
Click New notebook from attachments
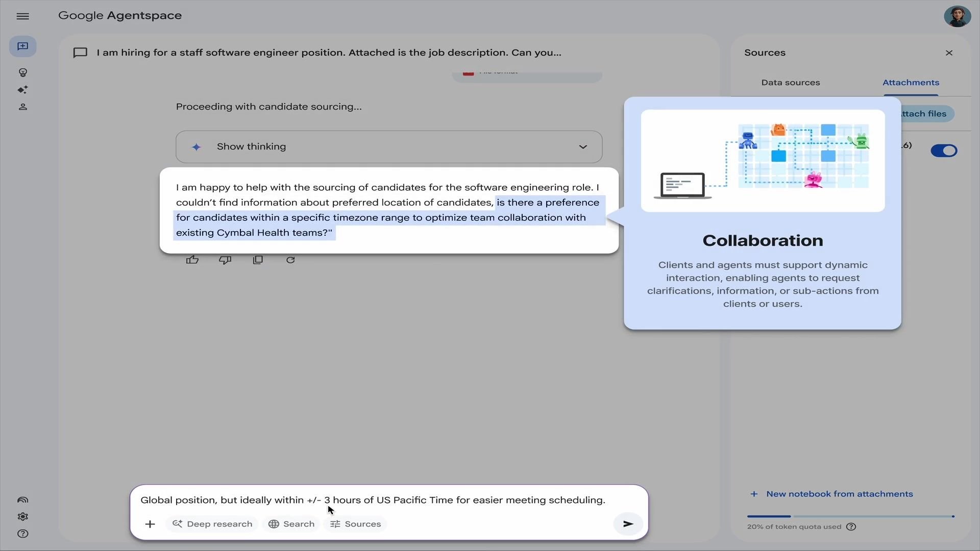[x=831, y=494]
